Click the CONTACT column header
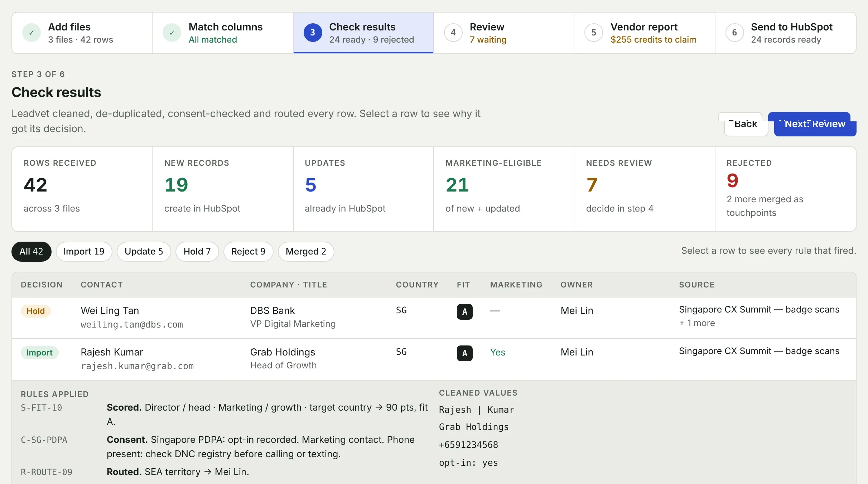The height and width of the screenshot is (484, 868). tap(102, 285)
